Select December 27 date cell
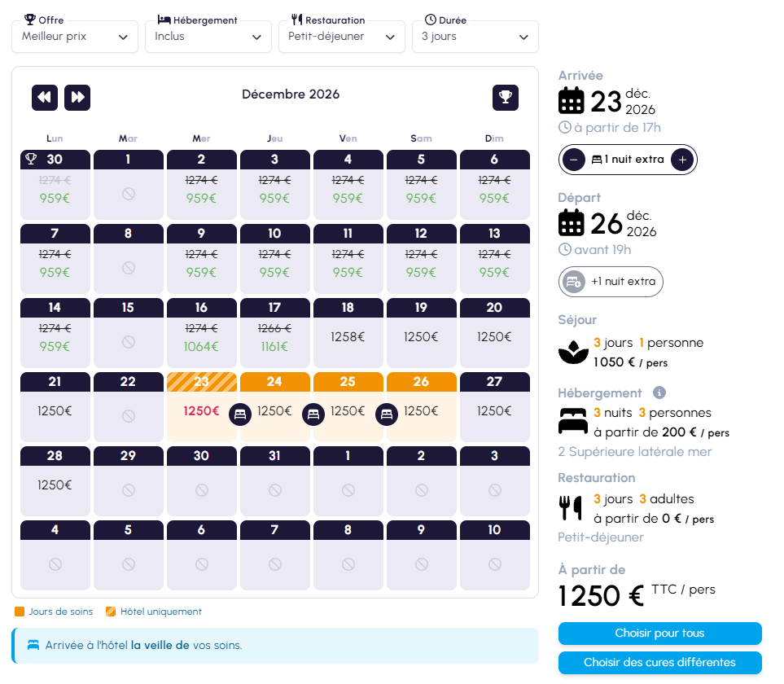The image size is (784, 684). [x=494, y=406]
